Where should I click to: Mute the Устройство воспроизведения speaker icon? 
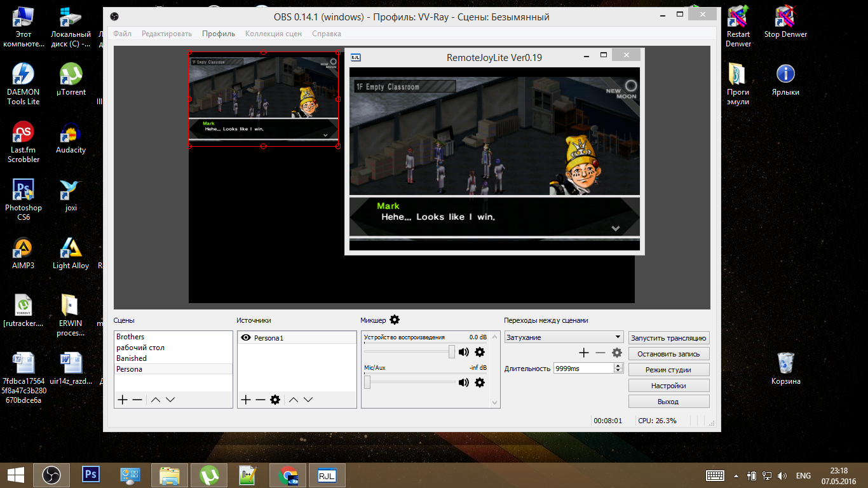coord(464,352)
